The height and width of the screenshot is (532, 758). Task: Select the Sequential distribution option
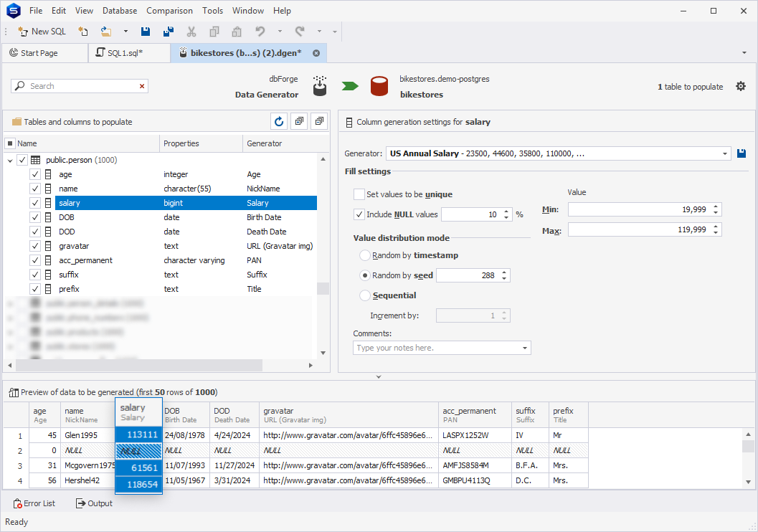point(365,295)
